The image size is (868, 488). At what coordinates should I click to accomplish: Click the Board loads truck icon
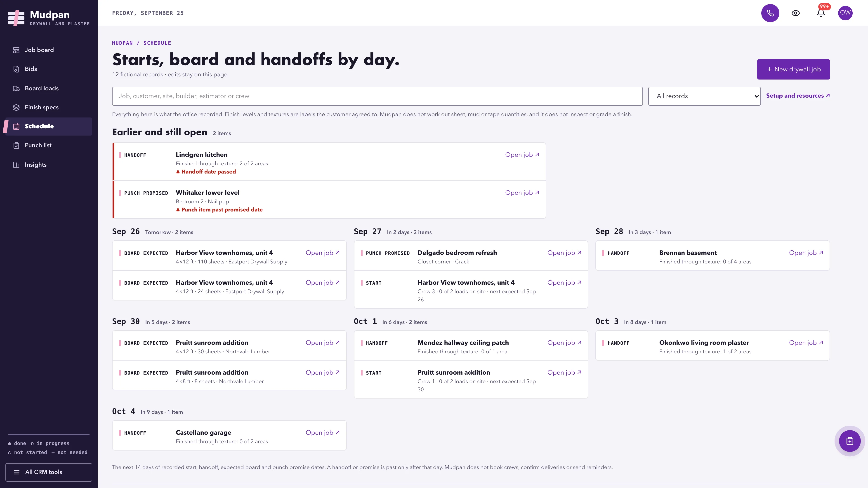[16, 88]
